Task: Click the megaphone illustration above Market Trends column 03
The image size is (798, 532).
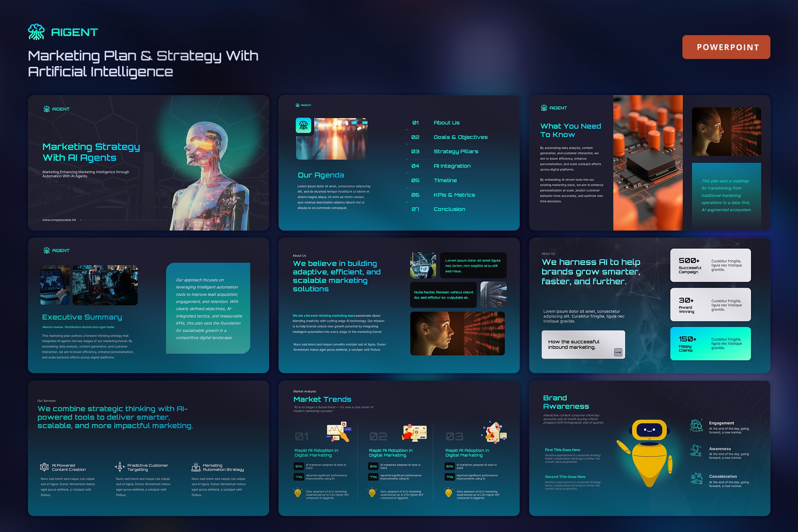Action: (494, 432)
